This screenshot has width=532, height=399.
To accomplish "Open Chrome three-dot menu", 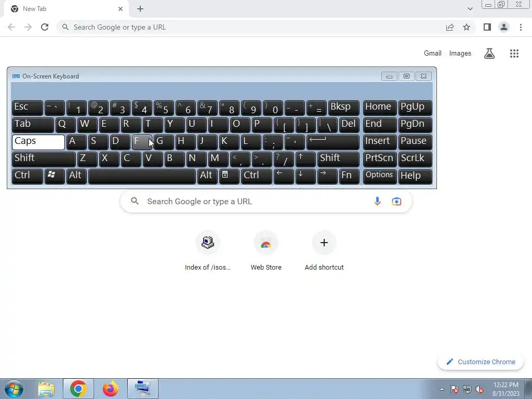I will click(x=521, y=27).
